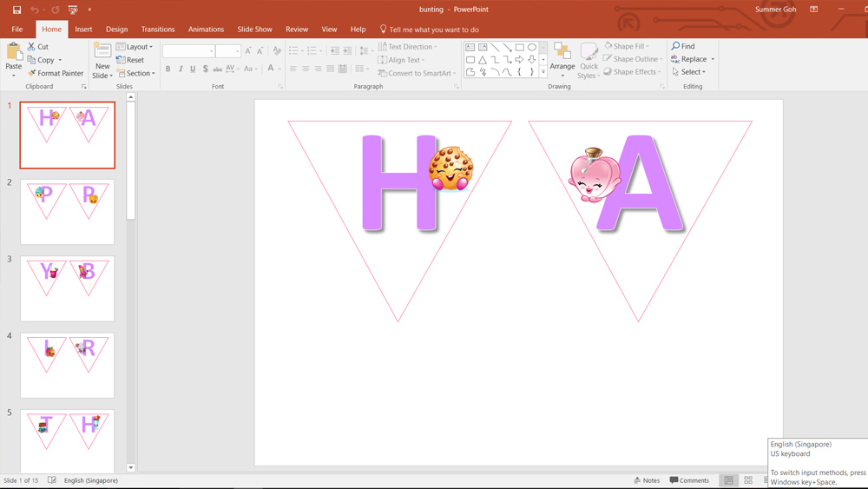The image size is (868, 489).
Task: Click the Summer Goh account name
Action: (775, 10)
